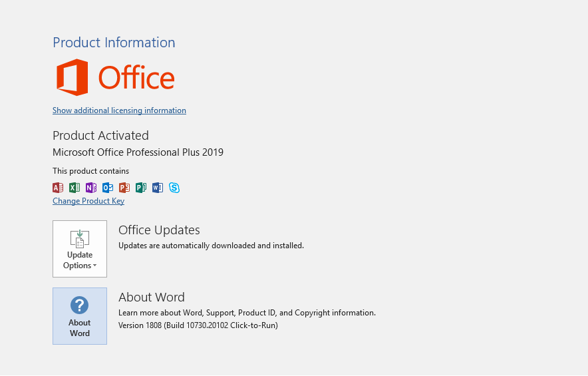Click the Version 1808 build text

pyautogui.click(x=198, y=325)
